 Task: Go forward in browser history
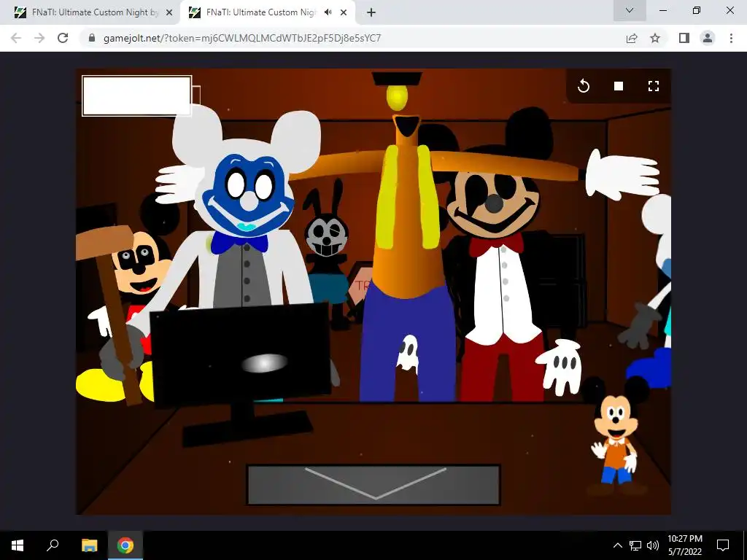[x=39, y=38]
